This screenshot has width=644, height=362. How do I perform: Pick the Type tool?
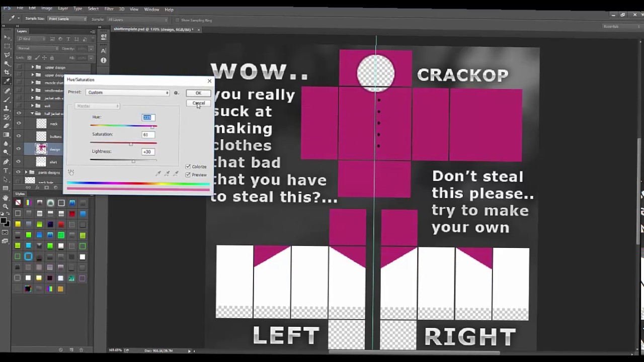7,171
